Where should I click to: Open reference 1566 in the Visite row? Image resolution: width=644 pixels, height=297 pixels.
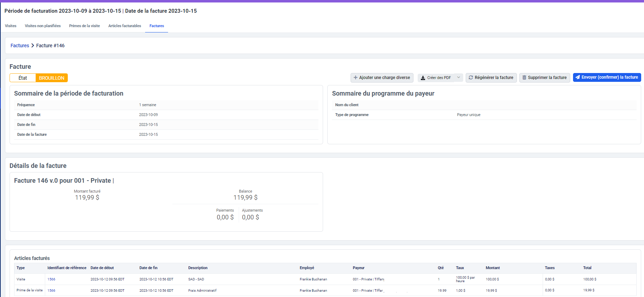tap(52, 279)
